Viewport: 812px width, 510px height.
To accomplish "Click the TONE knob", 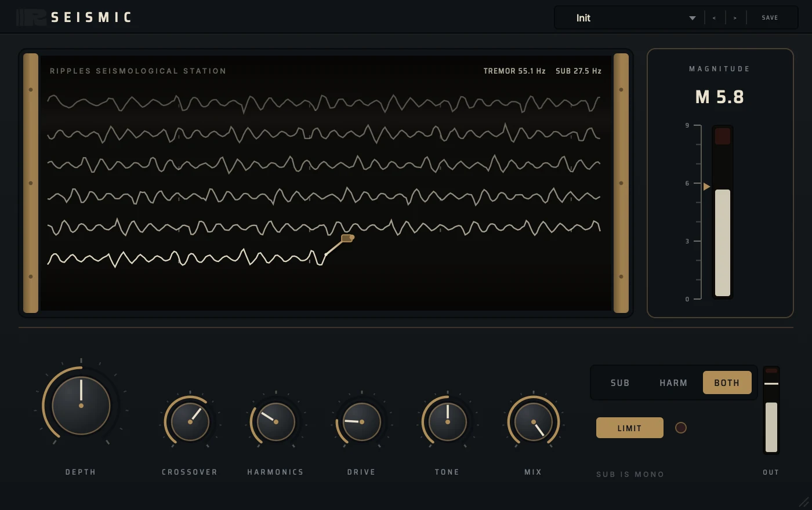I will pos(448,422).
